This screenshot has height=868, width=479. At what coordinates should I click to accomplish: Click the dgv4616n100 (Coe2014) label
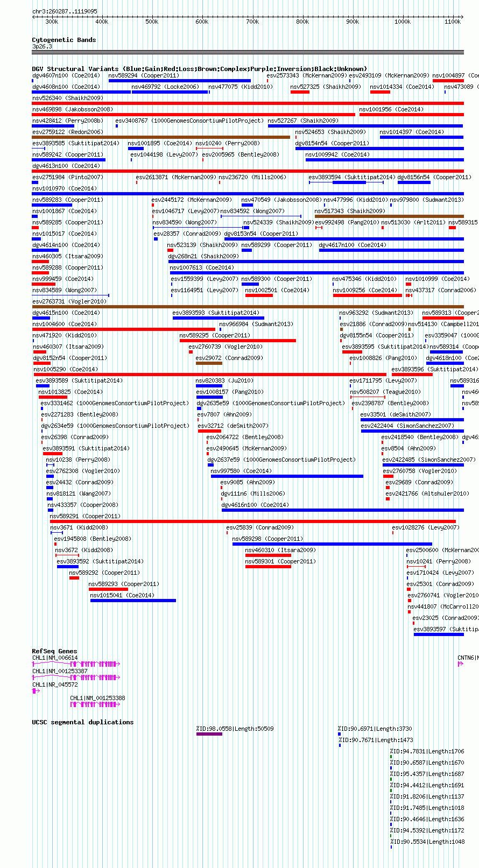click(255, 505)
